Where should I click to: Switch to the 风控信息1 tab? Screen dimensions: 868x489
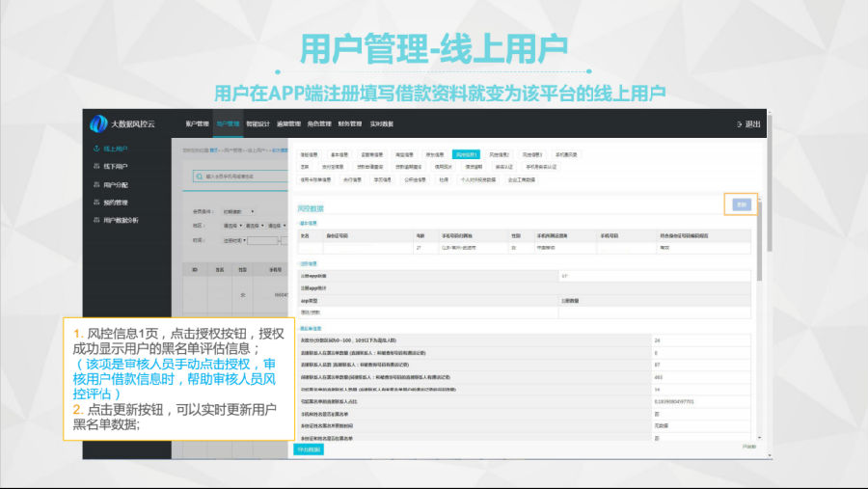click(x=466, y=154)
